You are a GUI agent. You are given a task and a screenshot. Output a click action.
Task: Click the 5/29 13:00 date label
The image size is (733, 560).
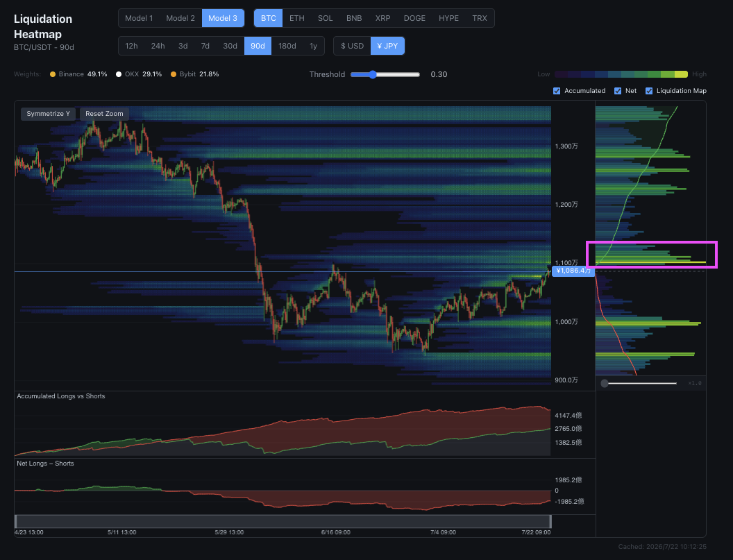click(229, 532)
